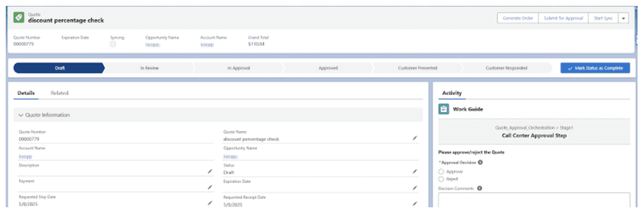Click info icon beside Decision Comments
This screenshot has width=644, height=212.
pos(479,188)
